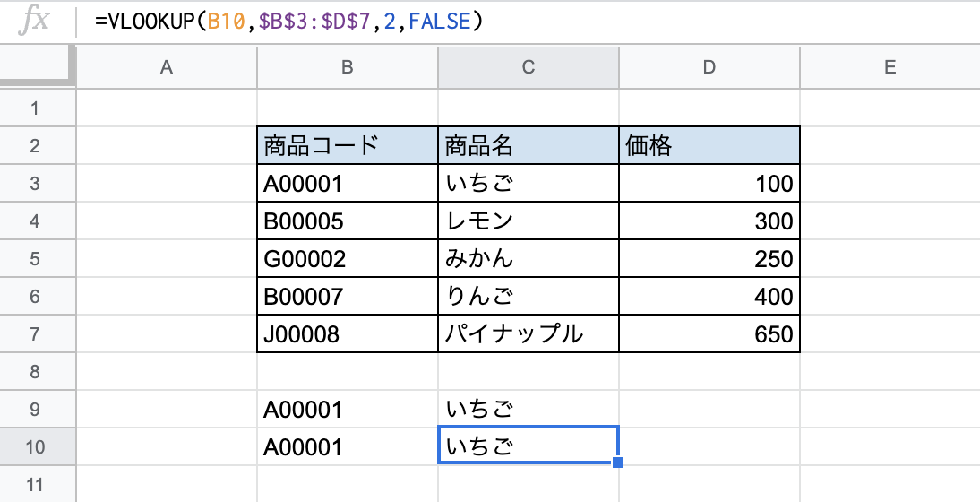Screen dimensions: 980x502
Task: Select row 4 header
Action: coord(38,221)
